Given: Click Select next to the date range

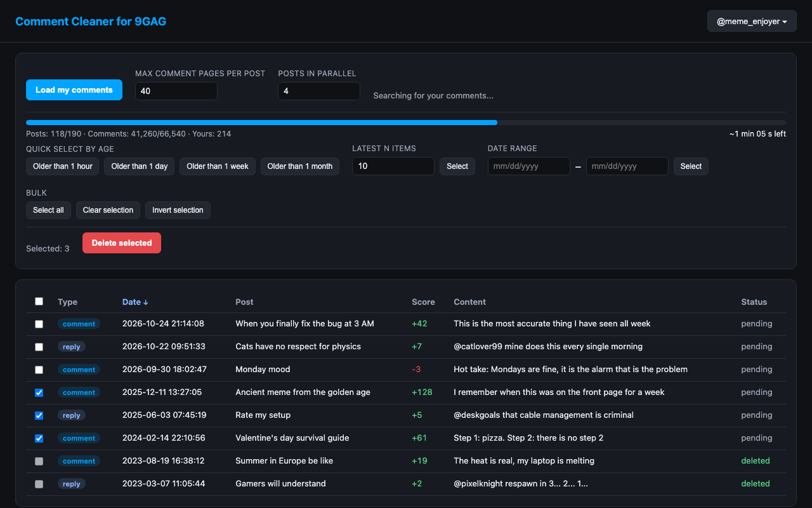Looking at the screenshot, I should pos(691,166).
